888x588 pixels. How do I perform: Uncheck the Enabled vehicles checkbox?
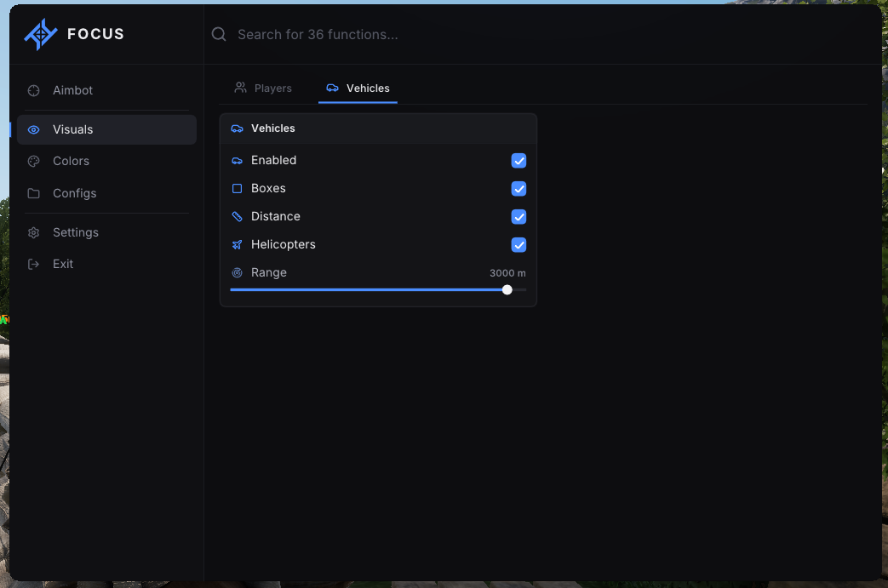tap(518, 161)
